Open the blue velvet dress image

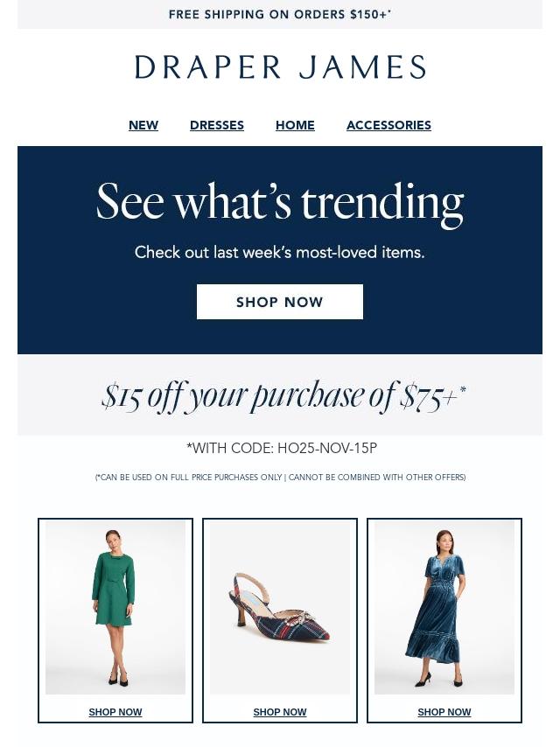(x=444, y=607)
